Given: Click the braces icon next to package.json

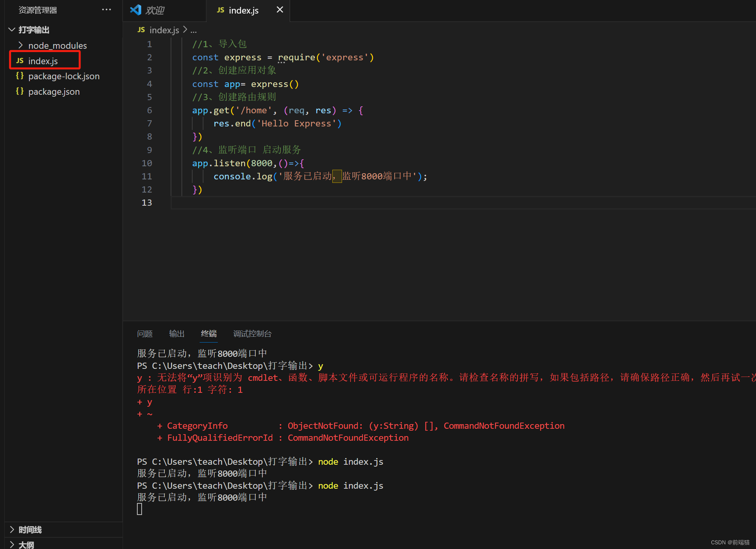Looking at the screenshot, I should [x=20, y=91].
